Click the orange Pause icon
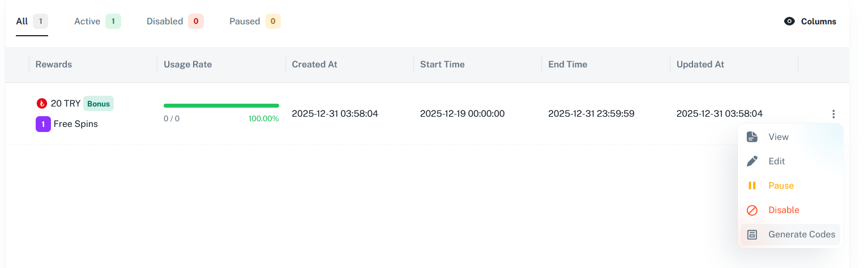The width and height of the screenshot is (868, 268). [x=752, y=186]
